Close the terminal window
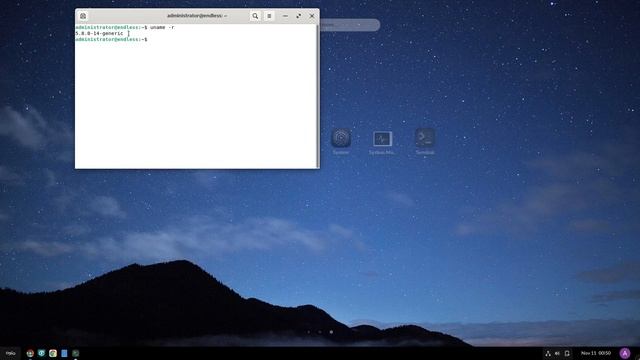The width and height of the screenshot is (640, 360). pyautogui.click(x=312, y=16)
